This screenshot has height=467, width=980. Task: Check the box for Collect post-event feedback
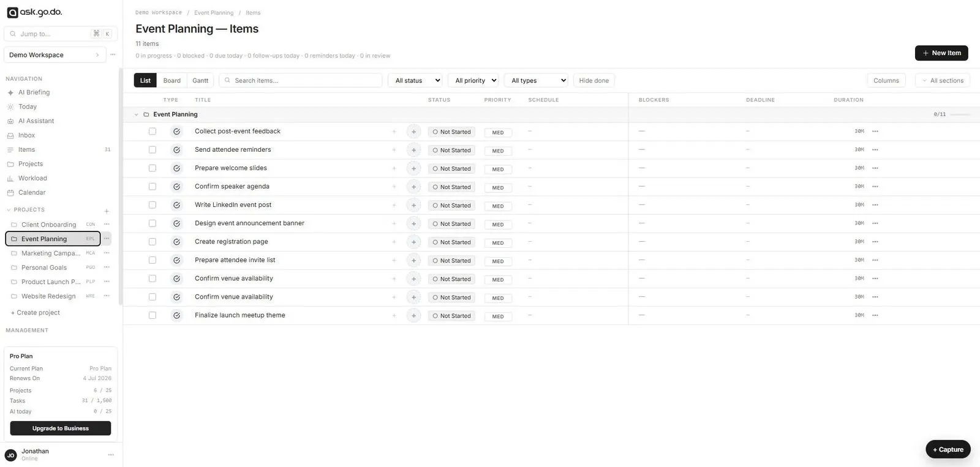[153, 132]
